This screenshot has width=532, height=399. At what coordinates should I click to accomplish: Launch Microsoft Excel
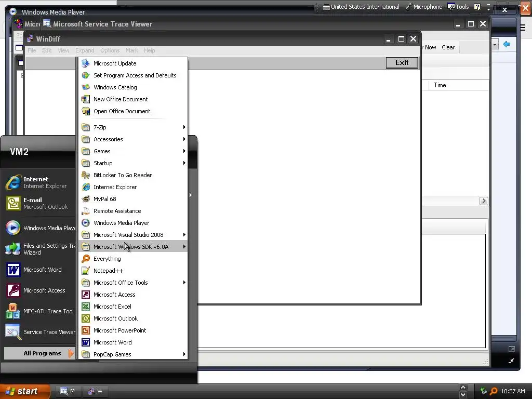(133, 307)
